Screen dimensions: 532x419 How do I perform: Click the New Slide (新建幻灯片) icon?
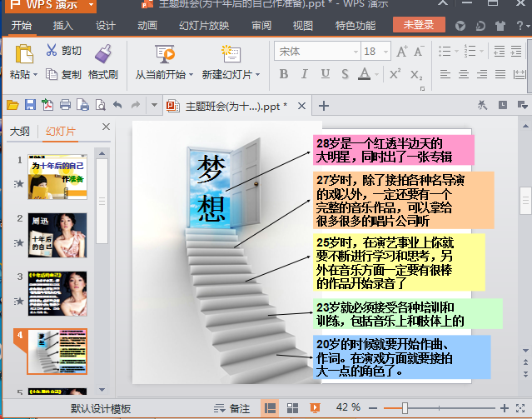pyautogui.click(x=231, y=54)
